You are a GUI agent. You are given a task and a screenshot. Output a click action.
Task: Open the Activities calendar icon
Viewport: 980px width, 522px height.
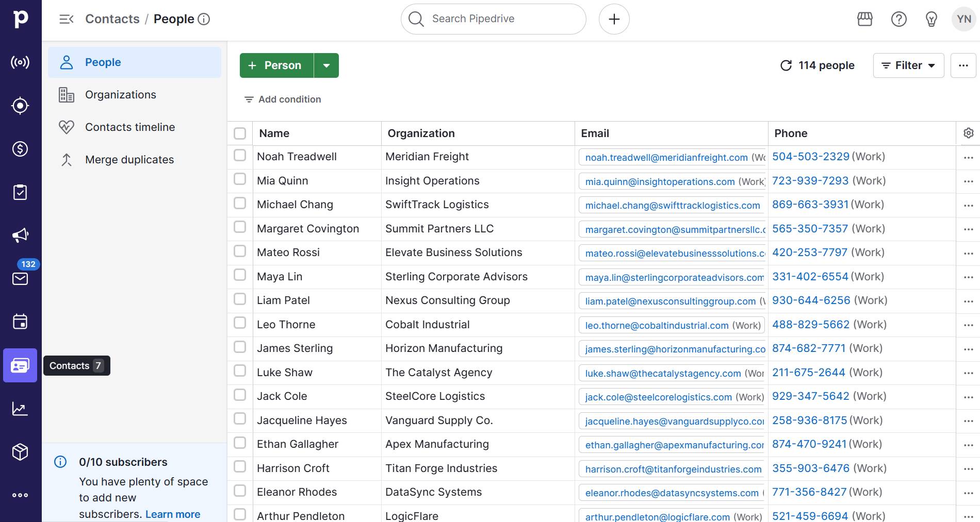tap(20, 322)
